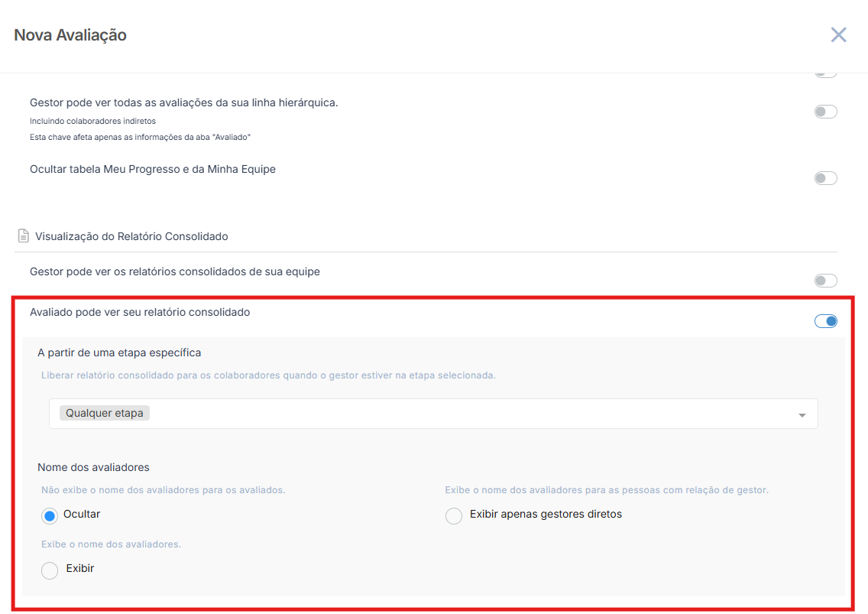
Task: Click the 'Qualquer etapa' selected chip
Action: 105,413
